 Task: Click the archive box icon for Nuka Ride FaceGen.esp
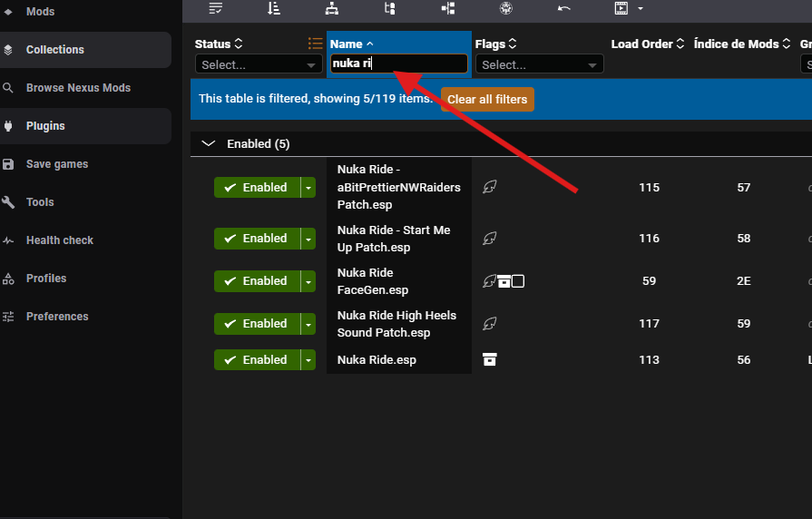coord(504,281)
